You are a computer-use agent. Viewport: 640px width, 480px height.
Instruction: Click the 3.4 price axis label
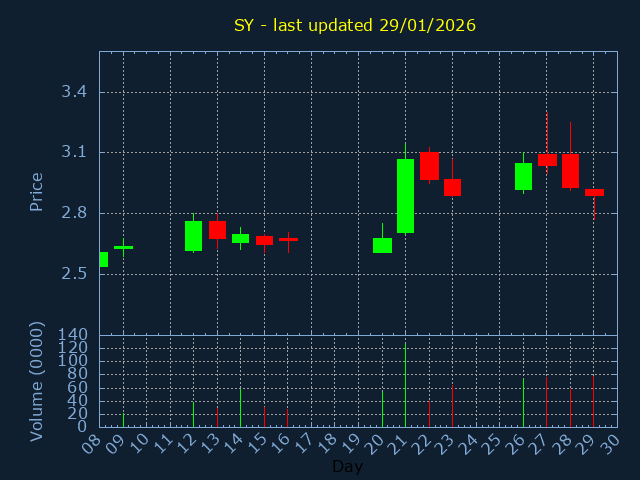[x=74, y=92]
